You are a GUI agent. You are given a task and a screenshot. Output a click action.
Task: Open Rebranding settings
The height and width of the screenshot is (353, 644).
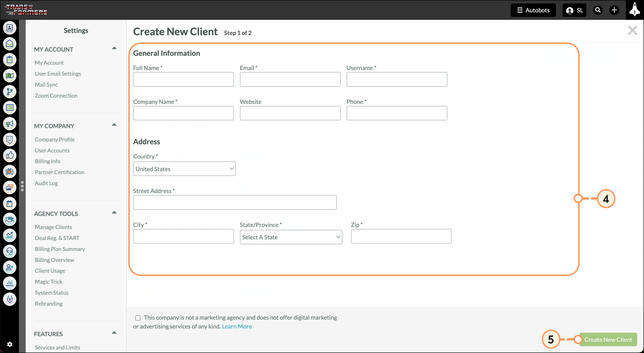click(49, 304)
